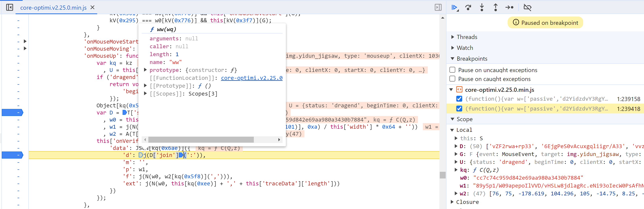Step over next function call
Viewport: 644px width, 209px height.
[x=468, y=7]
